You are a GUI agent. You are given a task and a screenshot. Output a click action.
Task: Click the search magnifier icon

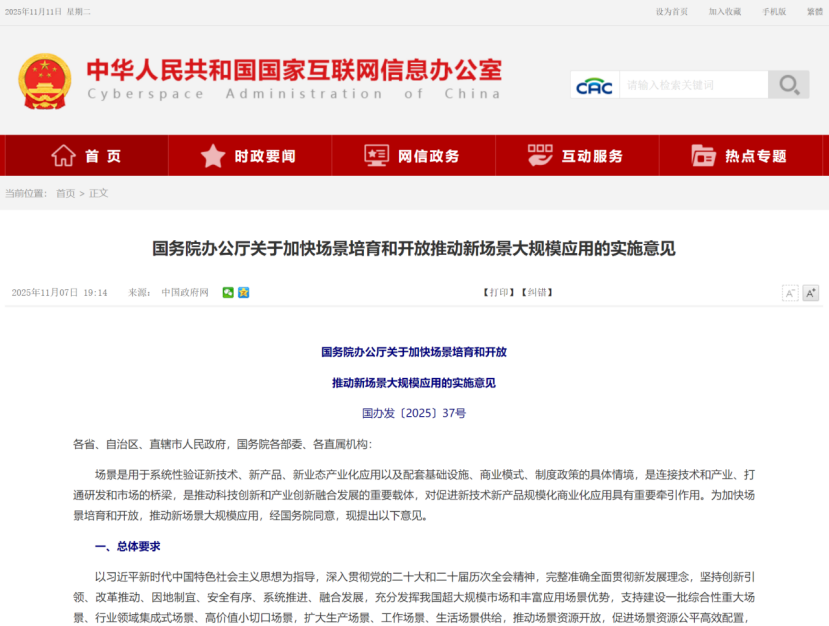pos(789,85)
